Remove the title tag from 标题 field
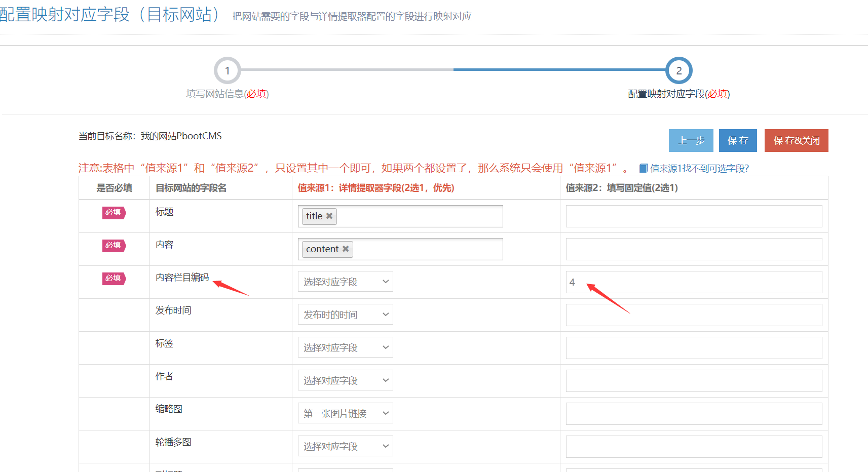Screen dimensions: 868x472 pyautogui.click(x=330, y=216)
